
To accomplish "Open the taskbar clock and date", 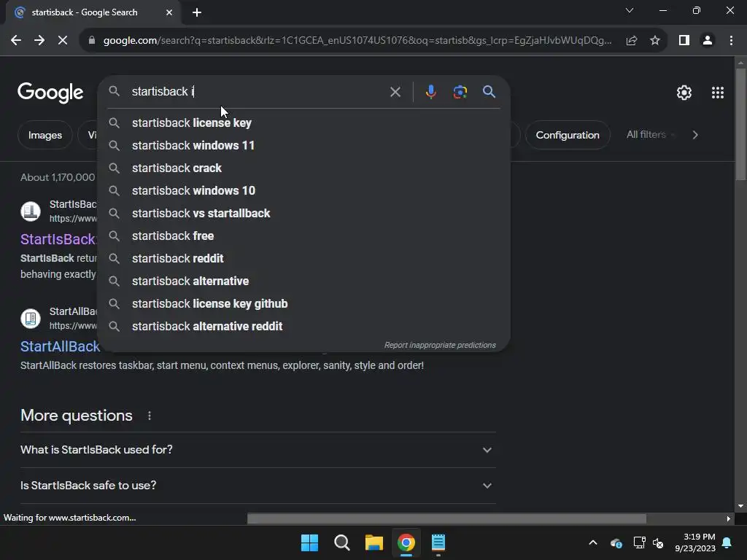I will 695,542.
